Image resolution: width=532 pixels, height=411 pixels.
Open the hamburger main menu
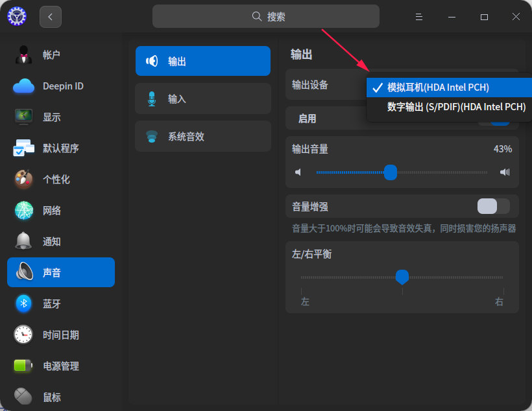click(419, 17)
